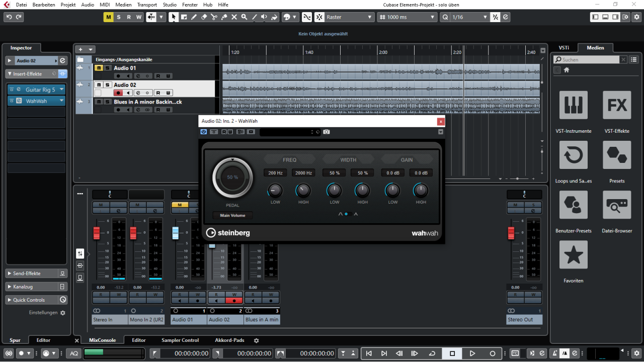Open VST-Instrumente media tile
The image size is (644, 362).
click(573, 105)
